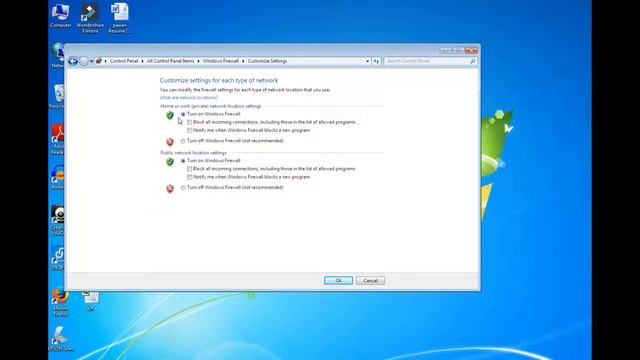640x360 pixels.
Task: Select the Adobe Reader desktop shortcut
Action: tap(58, 140)
